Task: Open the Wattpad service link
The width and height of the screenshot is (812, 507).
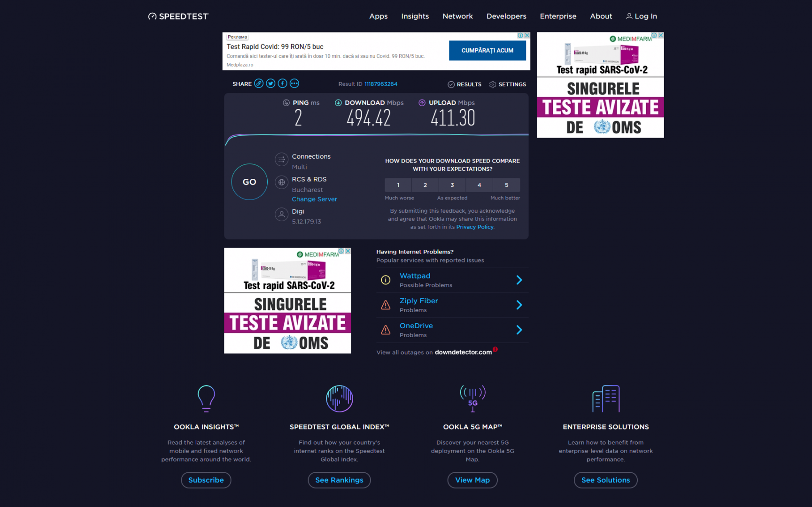Action: pos(415,276)
